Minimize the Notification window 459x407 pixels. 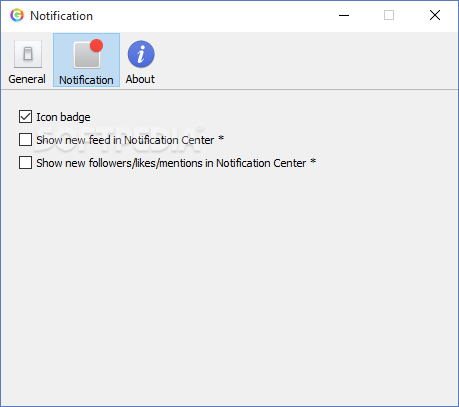click(x=344, y=15)
